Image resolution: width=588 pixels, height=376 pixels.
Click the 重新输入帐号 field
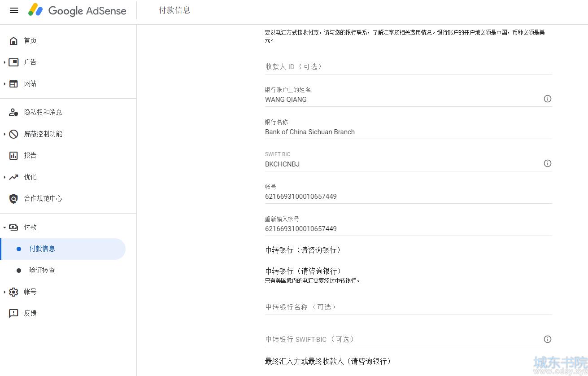408,229
